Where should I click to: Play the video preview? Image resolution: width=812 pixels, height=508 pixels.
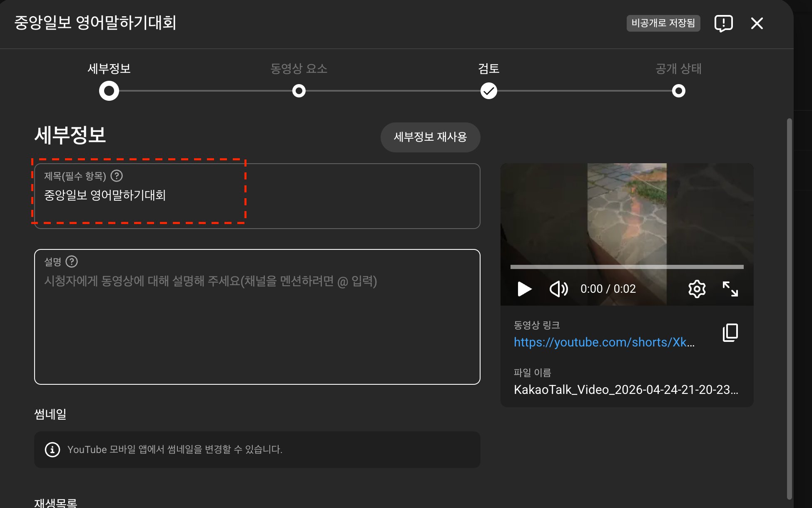(524, 289)
